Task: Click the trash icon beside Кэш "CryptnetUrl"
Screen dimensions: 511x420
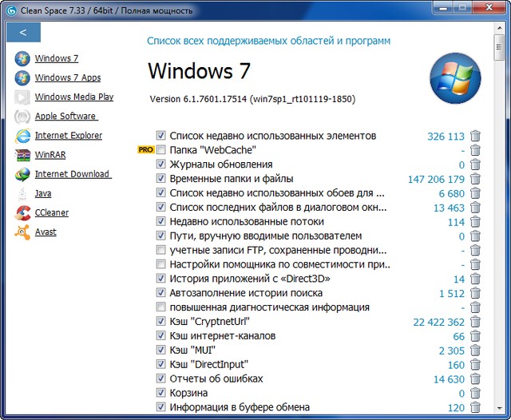Action: [476, 322]
